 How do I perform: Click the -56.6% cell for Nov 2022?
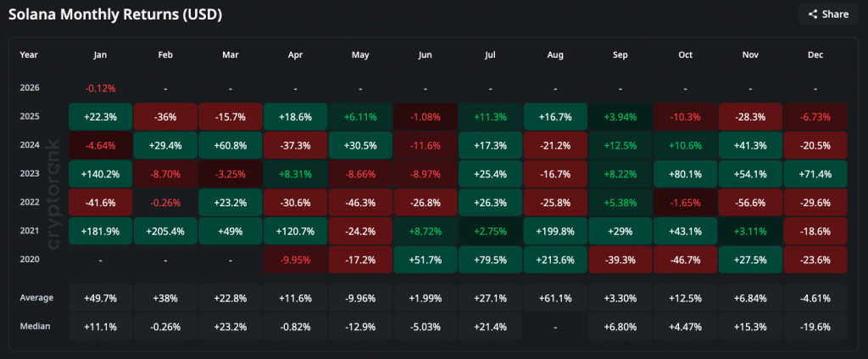click(x=749, y=202)
